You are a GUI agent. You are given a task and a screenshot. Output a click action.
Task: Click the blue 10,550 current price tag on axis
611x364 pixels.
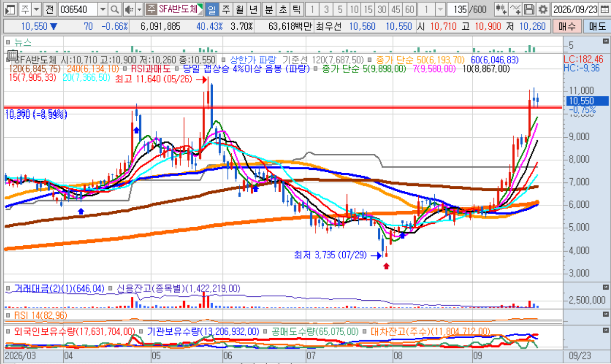[x=587, y=101]
